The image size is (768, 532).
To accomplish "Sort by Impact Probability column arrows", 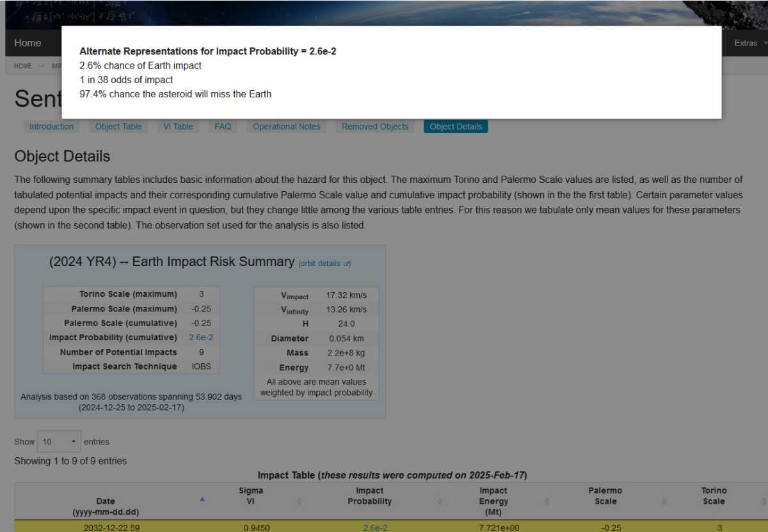I will [440, 502].
